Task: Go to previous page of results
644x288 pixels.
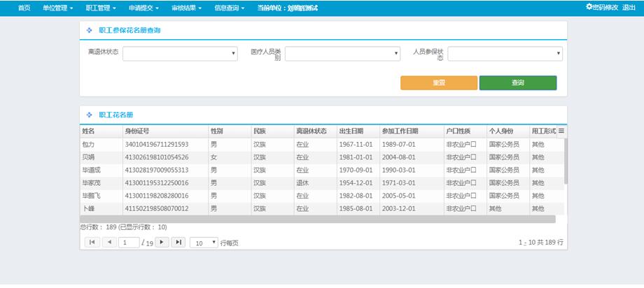Action: pos(109,242)
